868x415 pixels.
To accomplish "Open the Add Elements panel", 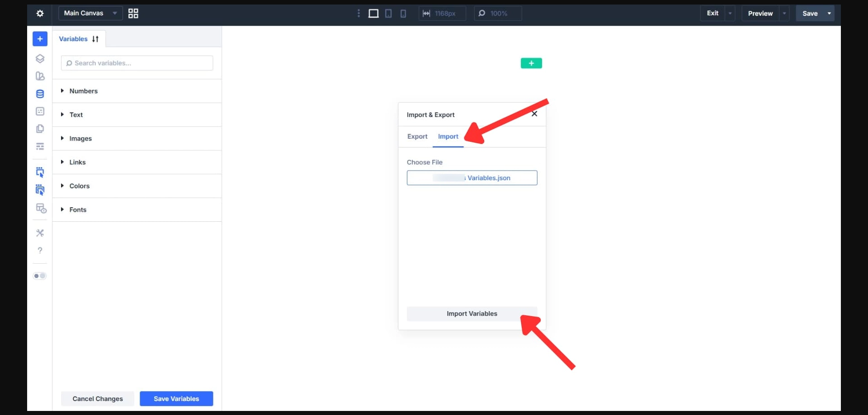I will click(40, 39).
